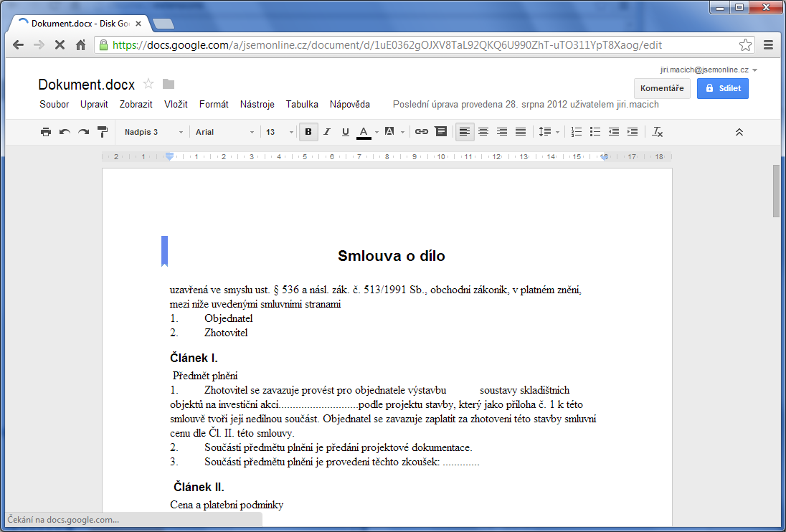Screen dimensions: 786x532
Task: Select the Paint format tool
Action: click(103, 132)
